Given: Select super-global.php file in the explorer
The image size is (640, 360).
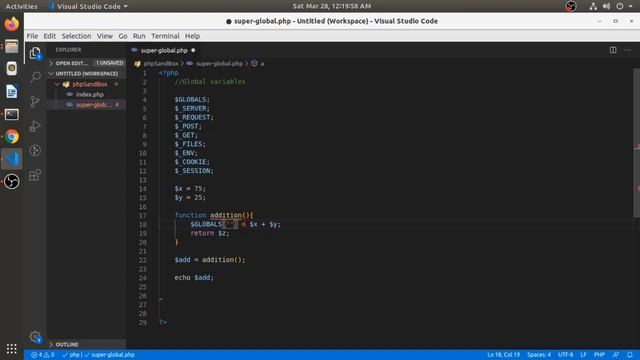Looking at the screenshot, I should 93,105.
